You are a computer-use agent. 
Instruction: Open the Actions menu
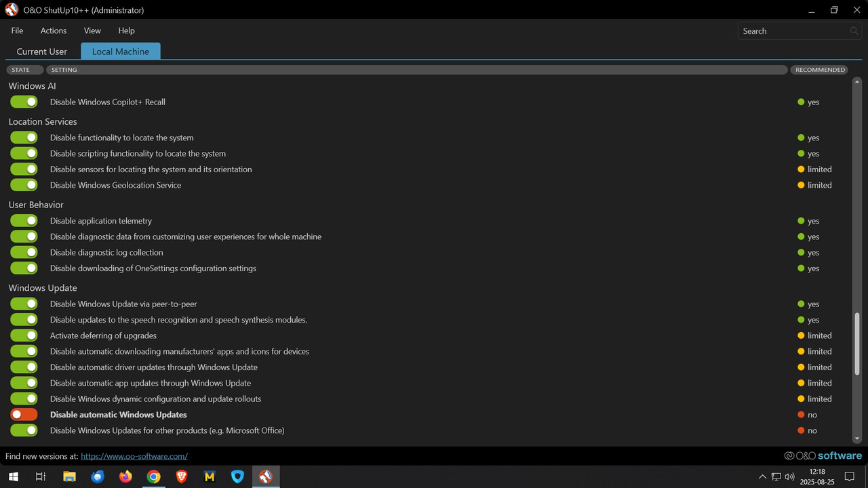click(x=54, y=30)
